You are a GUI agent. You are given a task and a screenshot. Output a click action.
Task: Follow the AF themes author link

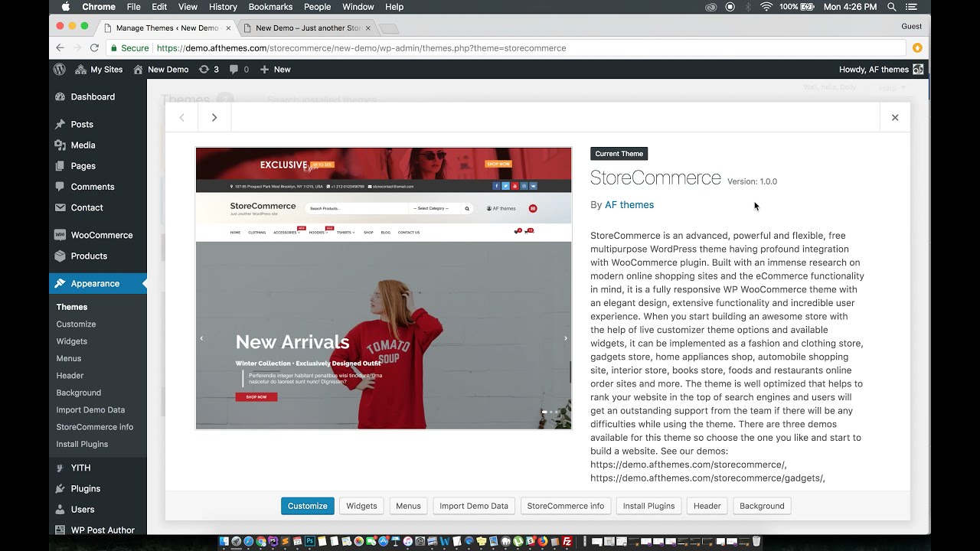(x=629, y=205)
